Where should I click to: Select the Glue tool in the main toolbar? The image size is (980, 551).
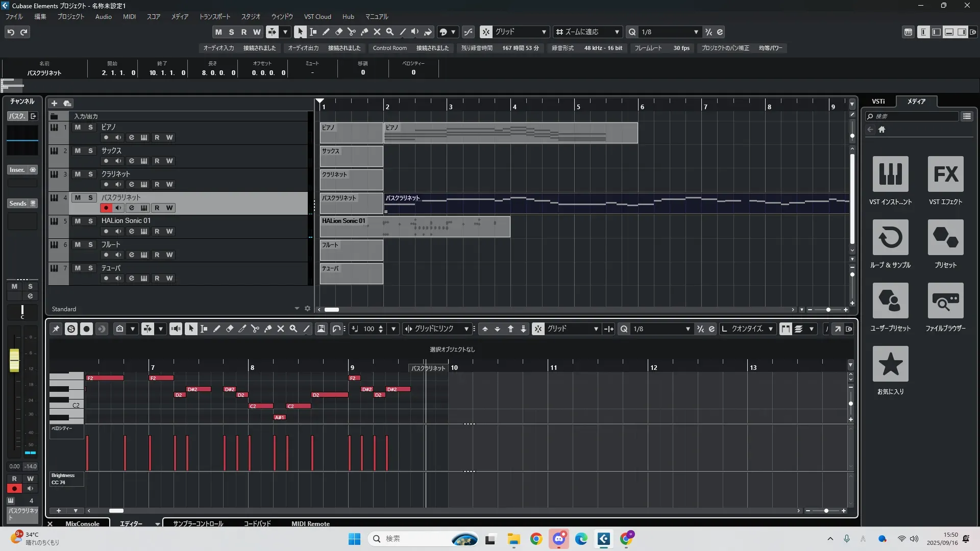tap(364, 32)
